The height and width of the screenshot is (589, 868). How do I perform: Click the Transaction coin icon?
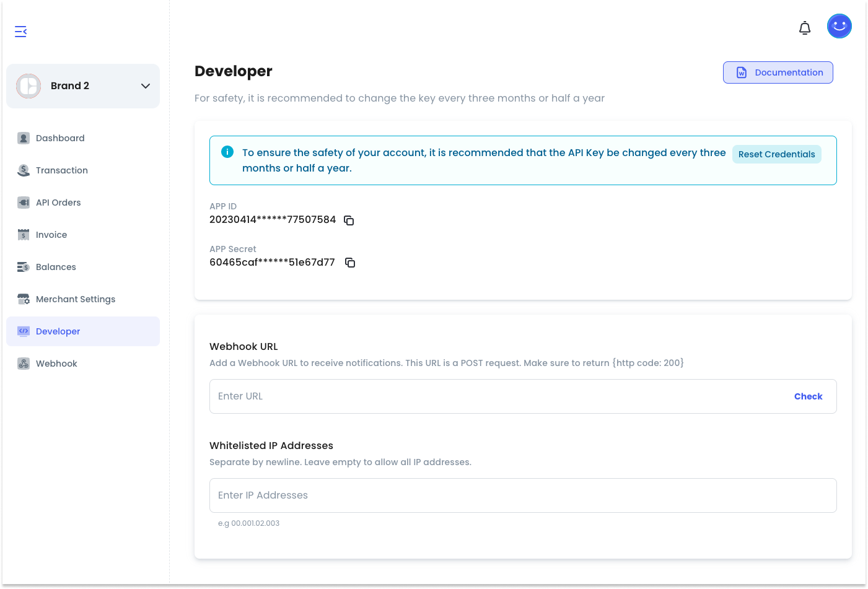click(24, 170)
